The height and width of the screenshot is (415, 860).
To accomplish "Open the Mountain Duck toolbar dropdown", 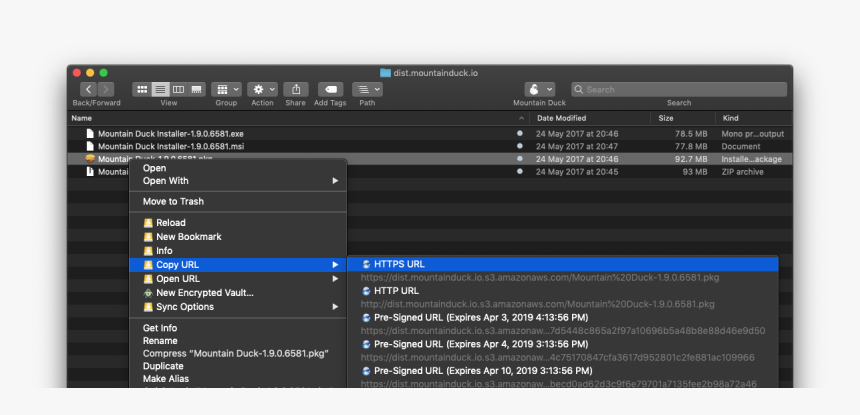I will [540, 89].
